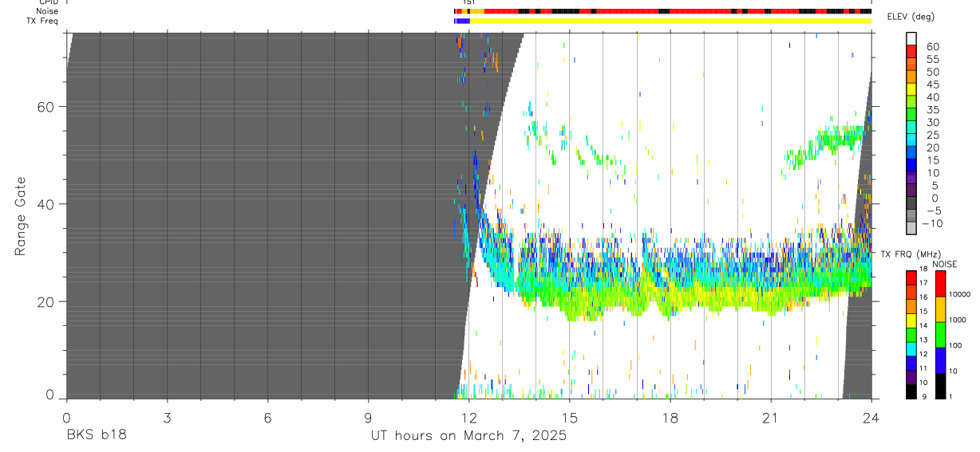
Task: Click the 'NOISE' legend title
Action: click(x=945, y=264)
